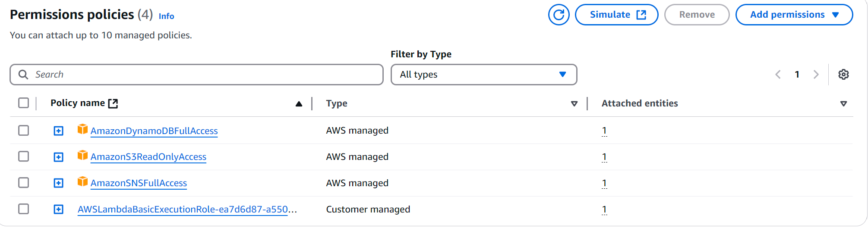Click the Type column header
The width and height of the screenshot is (868, 228).
pyautogui.click(x=337, y=103)
